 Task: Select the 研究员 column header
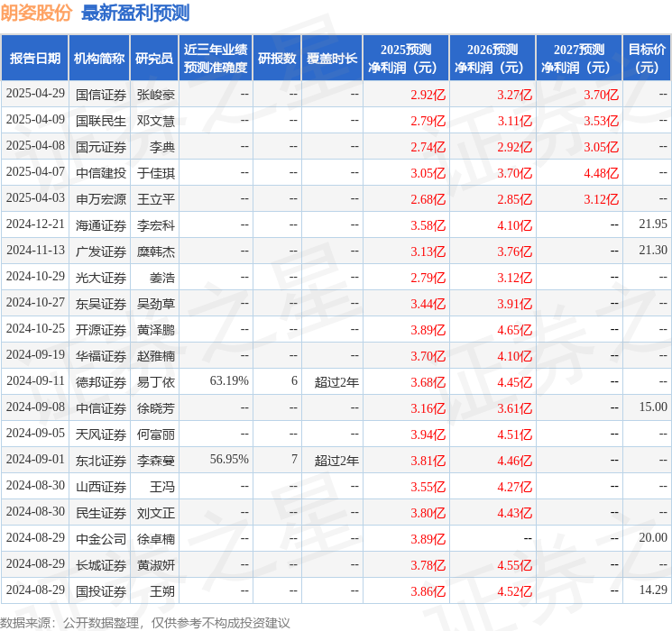coord(154,59)
